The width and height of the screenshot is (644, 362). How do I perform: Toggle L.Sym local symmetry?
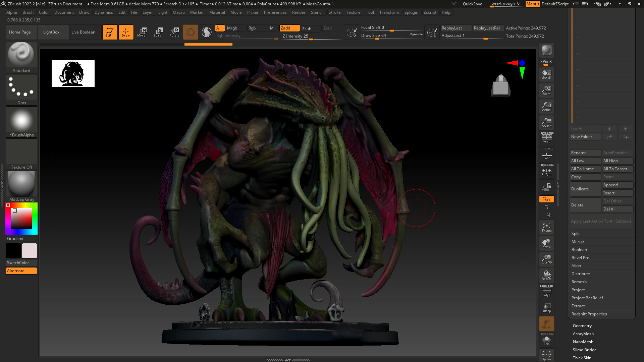coord(546,171)
